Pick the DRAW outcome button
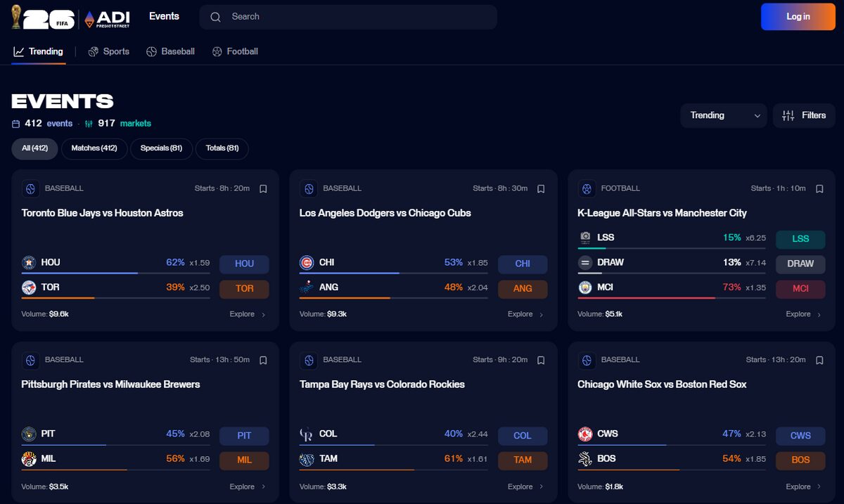 pos(800,264)
